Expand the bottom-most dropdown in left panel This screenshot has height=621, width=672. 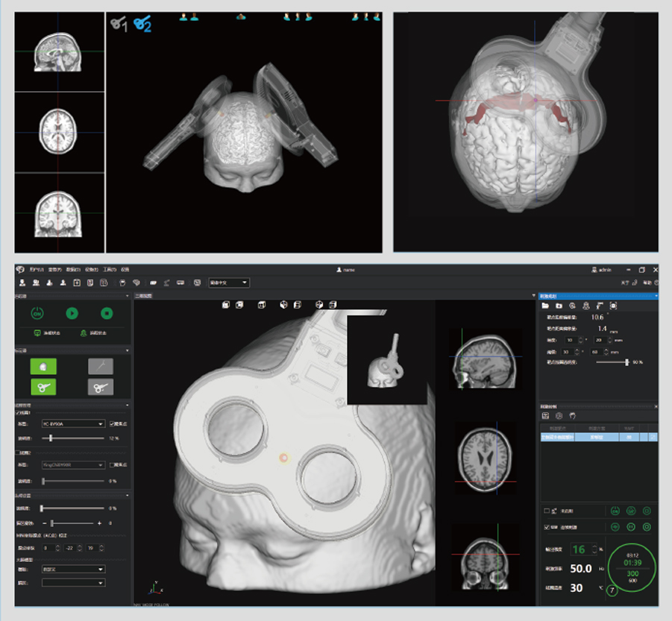(72, 582)
